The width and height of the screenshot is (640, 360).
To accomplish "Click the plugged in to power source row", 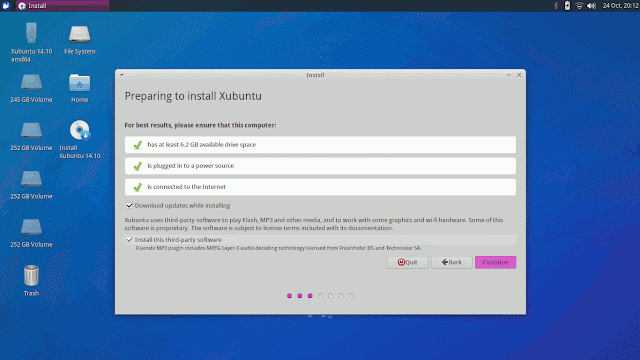I will (x=320, y=166).
